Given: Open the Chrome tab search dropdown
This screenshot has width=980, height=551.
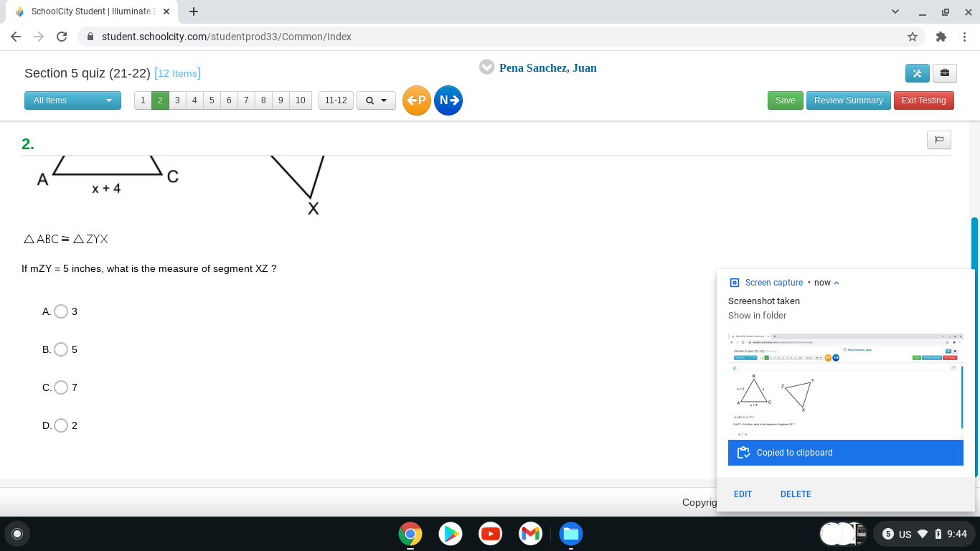Looking at the screenshot, I should click(895, 11).
